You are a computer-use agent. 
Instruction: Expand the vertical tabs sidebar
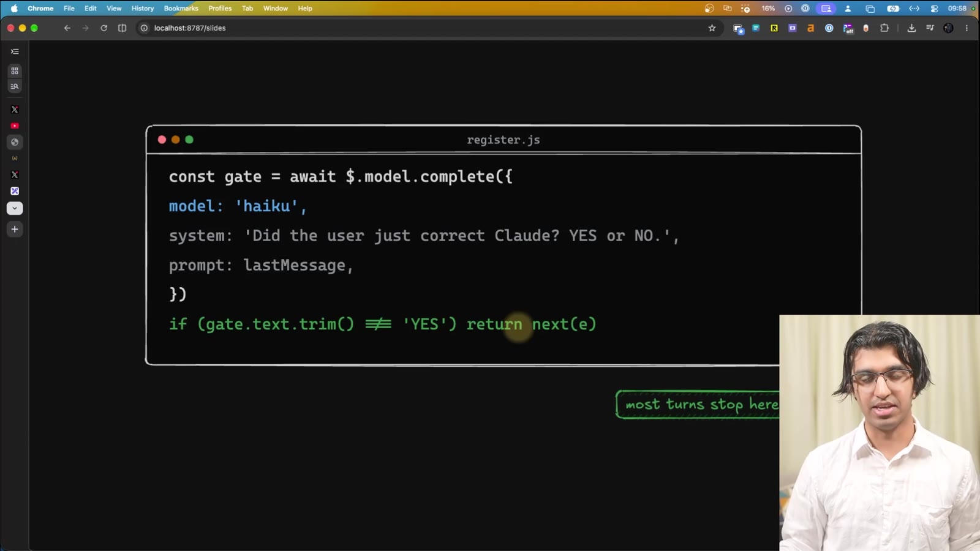pyautogui.click(x=15, y=51)
